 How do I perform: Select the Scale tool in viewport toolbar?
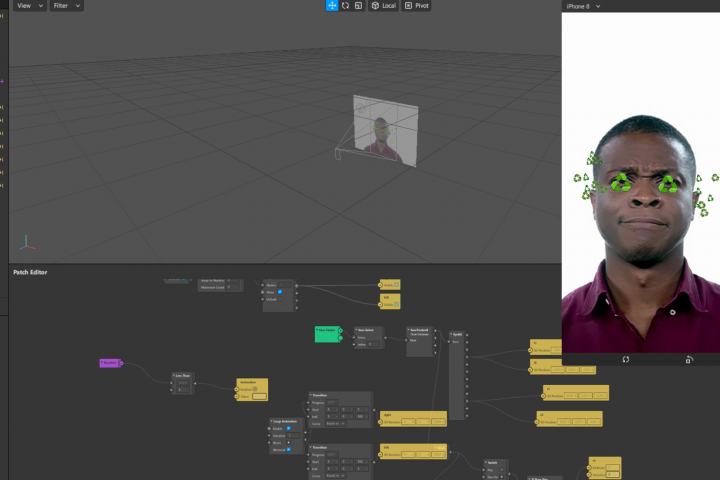359,6
